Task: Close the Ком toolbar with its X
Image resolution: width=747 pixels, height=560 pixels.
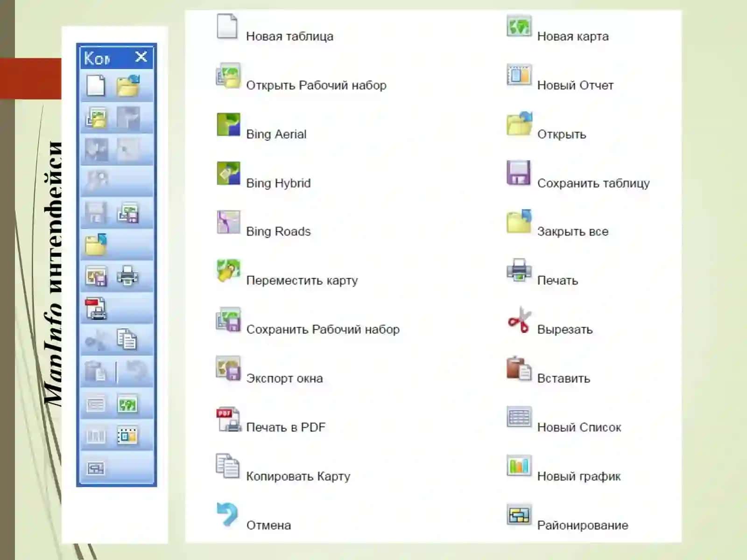Action: [141, 57]
